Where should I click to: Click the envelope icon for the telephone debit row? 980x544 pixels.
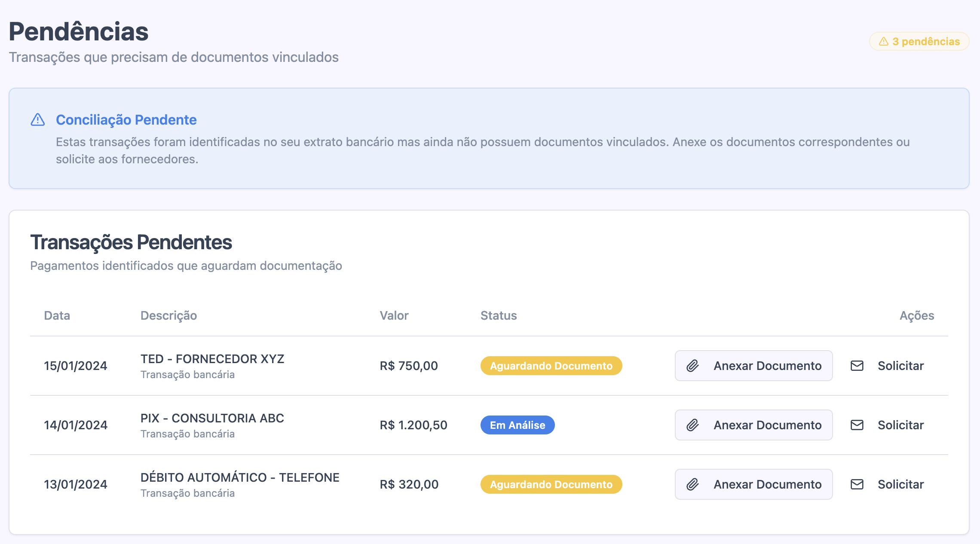(x=857, y=484)
